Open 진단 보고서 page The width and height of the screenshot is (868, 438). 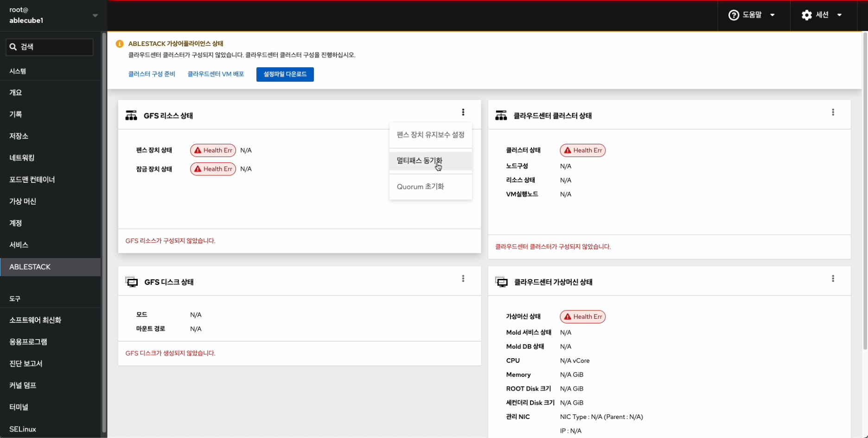(50, 364)
